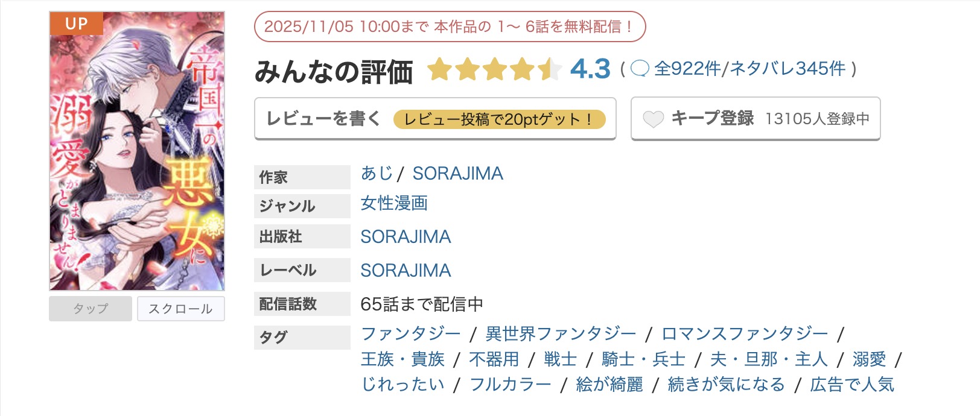Click the yellow レビュー投稿で20ptゲット badge
The height and width of the screenshot is (416, 980).
click(500, 120)
